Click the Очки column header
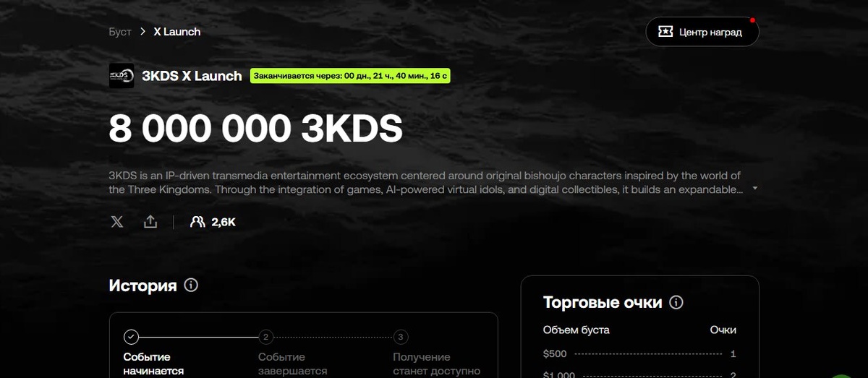 pyautogui.click(x=723, y=330)
